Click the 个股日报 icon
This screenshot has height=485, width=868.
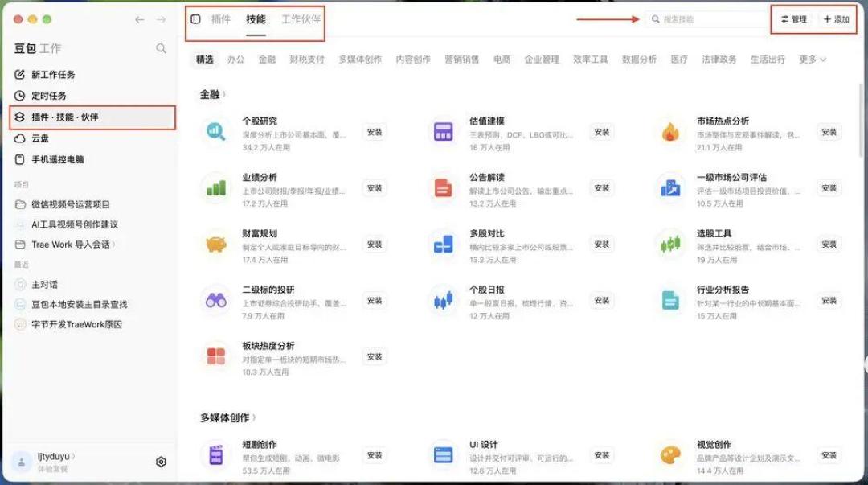444,301
